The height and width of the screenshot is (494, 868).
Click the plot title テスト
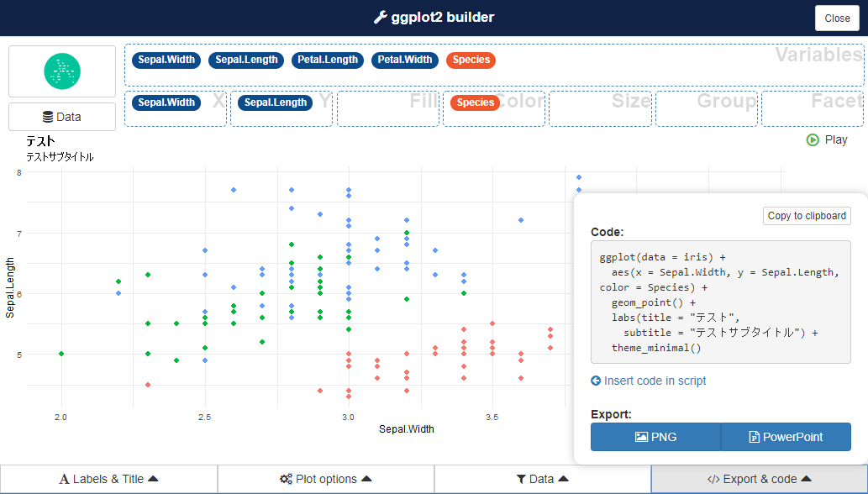(x=41, y=142)
